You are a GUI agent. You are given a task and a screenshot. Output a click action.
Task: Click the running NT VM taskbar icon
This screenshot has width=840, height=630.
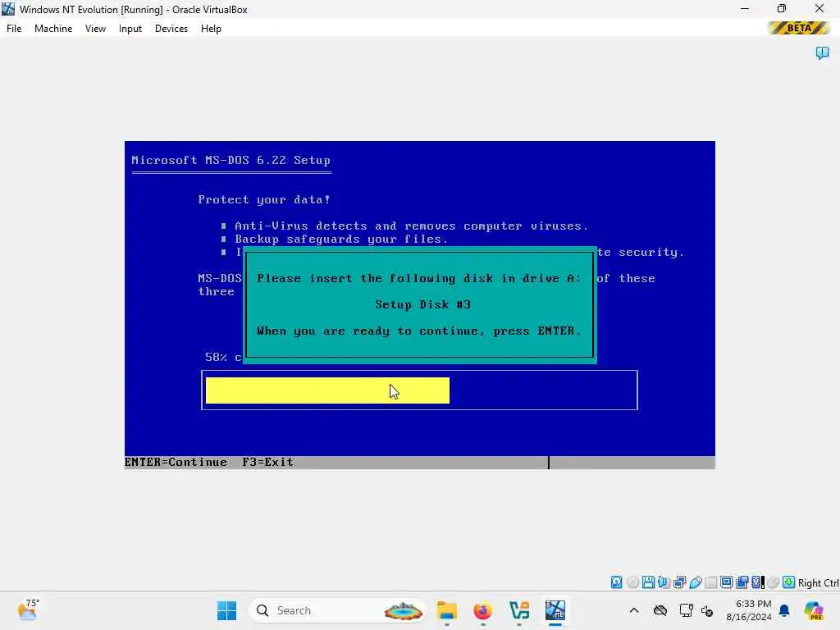(x=555, y=610)
